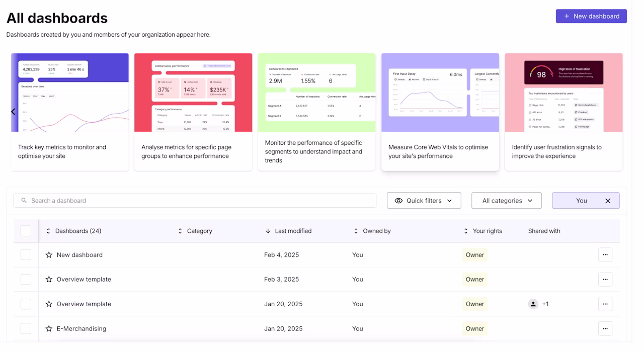Open more options for shared Overview template
644x353 pixels.
pyautogui.click(x=605, y=304)
